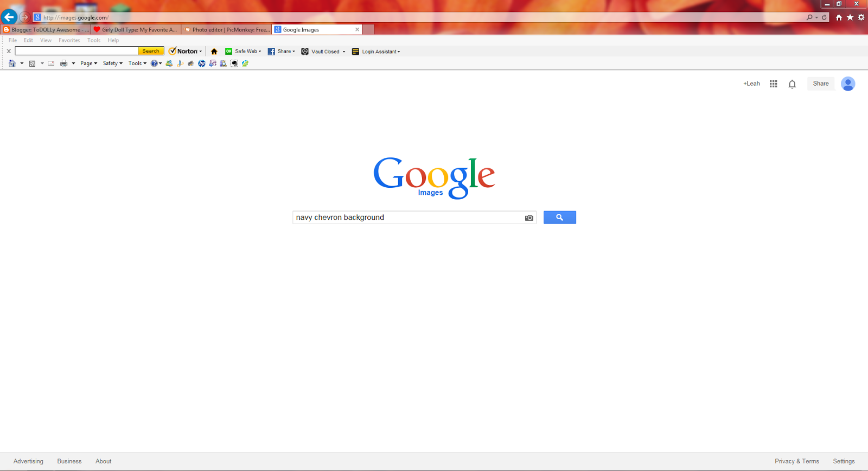The image size is (868, 471).
Task: Switch to the Blogger ToDOLLy Awesome tab
Action: (x=46, y=30)
